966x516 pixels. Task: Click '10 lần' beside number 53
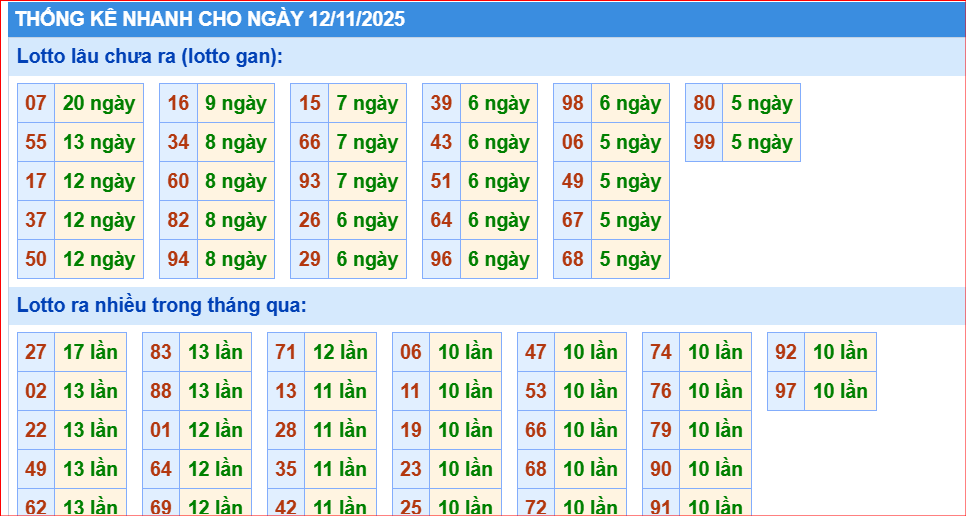click(590, 391)
